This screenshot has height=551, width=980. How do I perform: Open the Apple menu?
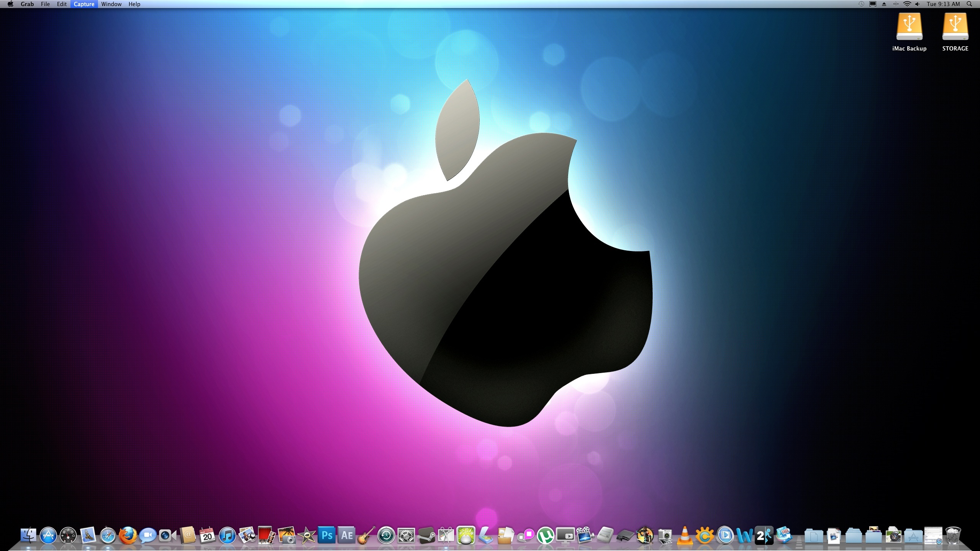tap(10, 4)
